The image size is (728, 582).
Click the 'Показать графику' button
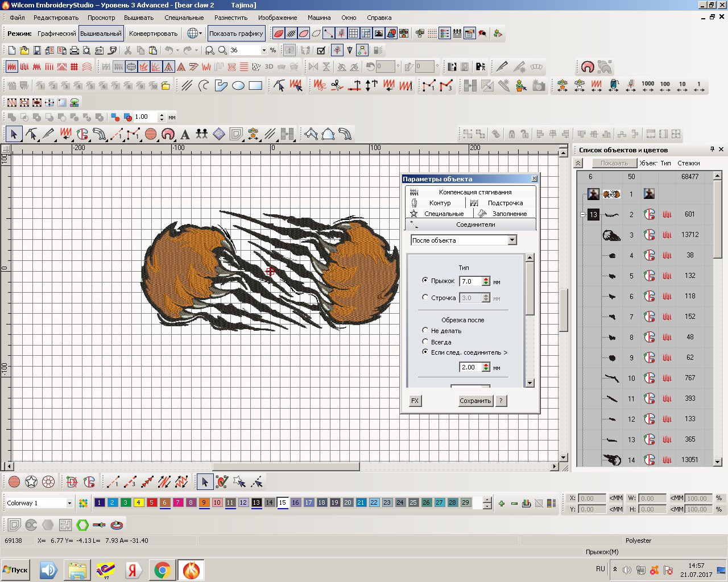[x=236, y=34]
